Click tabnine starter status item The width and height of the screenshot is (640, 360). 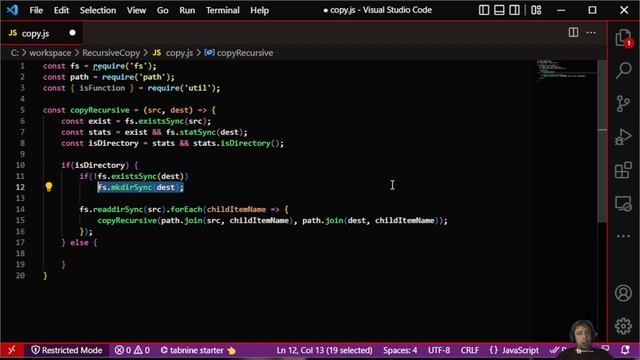(x=198, y=350)
